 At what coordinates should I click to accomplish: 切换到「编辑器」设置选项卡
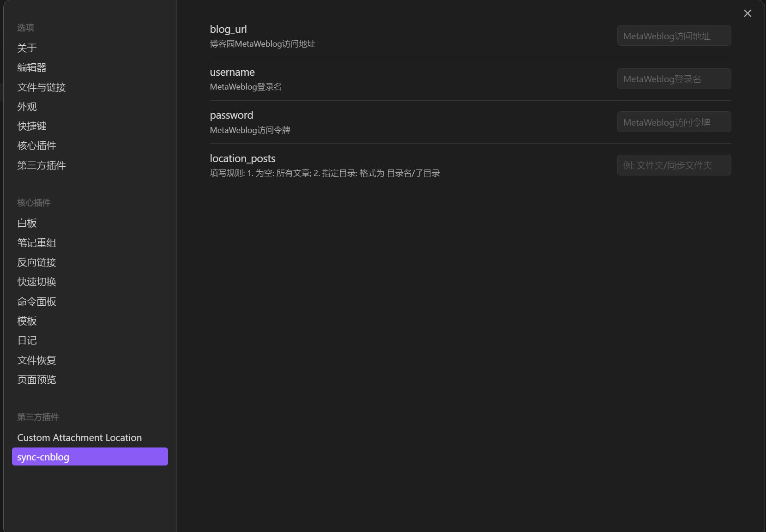click(32, 67)
